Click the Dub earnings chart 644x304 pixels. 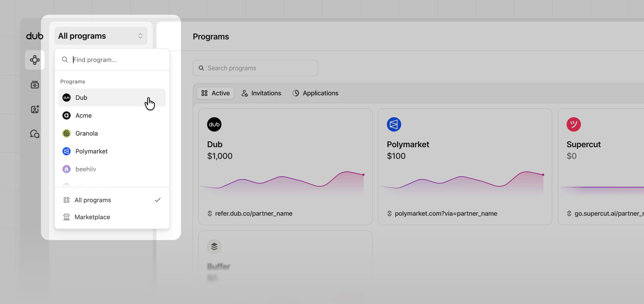281,183
